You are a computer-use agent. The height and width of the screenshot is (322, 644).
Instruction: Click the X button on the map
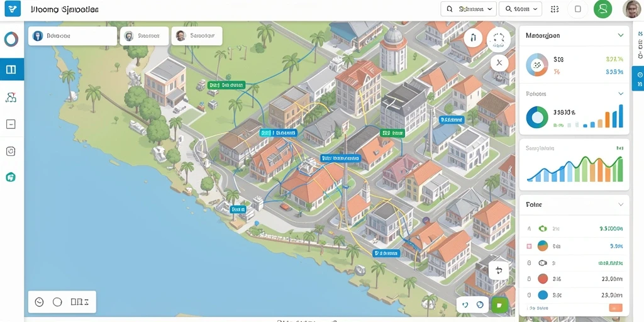[499, 63]
